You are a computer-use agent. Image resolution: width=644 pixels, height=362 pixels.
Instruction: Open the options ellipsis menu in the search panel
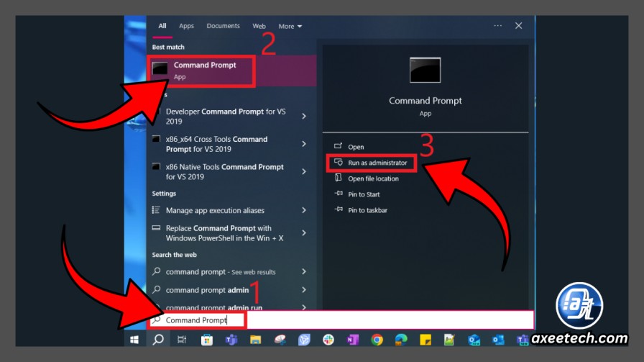498,25
